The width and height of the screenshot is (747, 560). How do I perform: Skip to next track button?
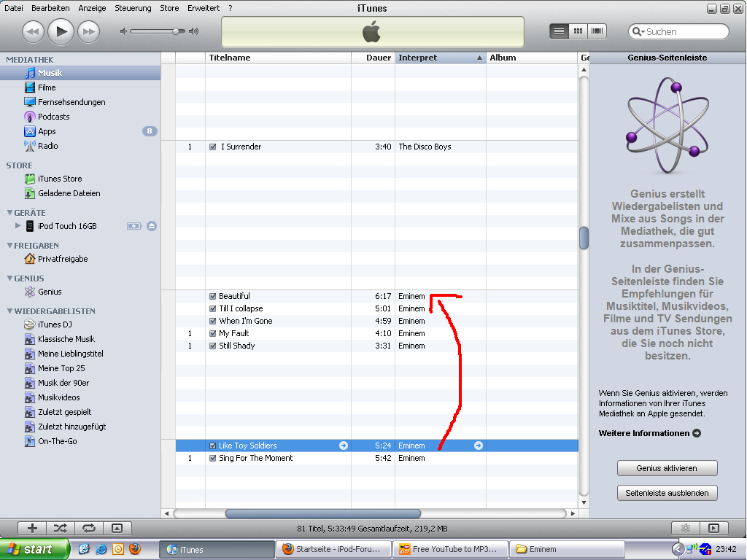coord(88,32)
